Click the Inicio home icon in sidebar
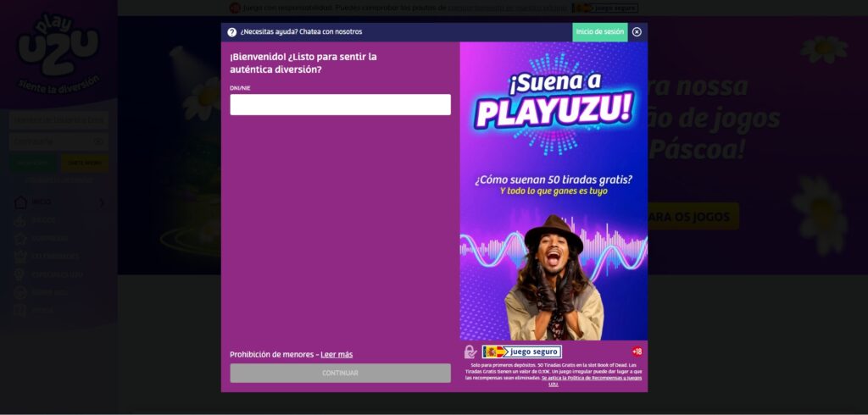Image resolution: width=868 pixels, height=415 pixels. [x=21, y=202]
